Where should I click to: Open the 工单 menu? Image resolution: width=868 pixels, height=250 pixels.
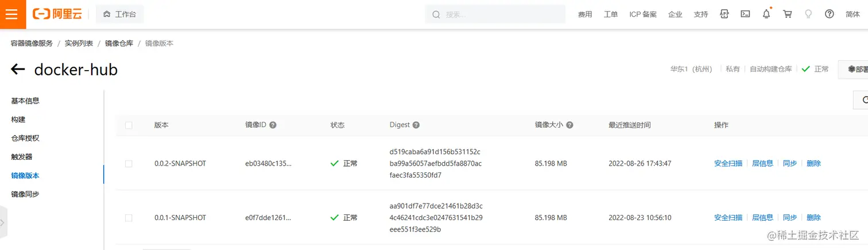click(x=611, y=14)
